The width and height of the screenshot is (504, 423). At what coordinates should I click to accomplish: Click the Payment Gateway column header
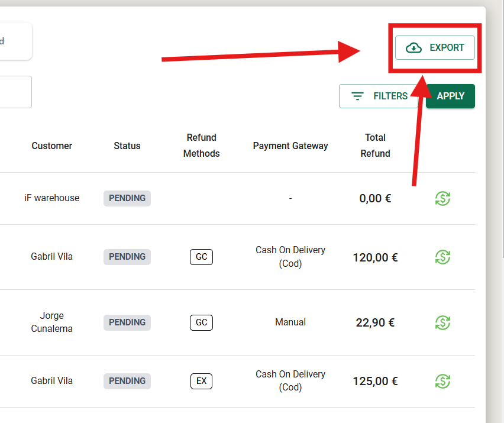point(290,146)
